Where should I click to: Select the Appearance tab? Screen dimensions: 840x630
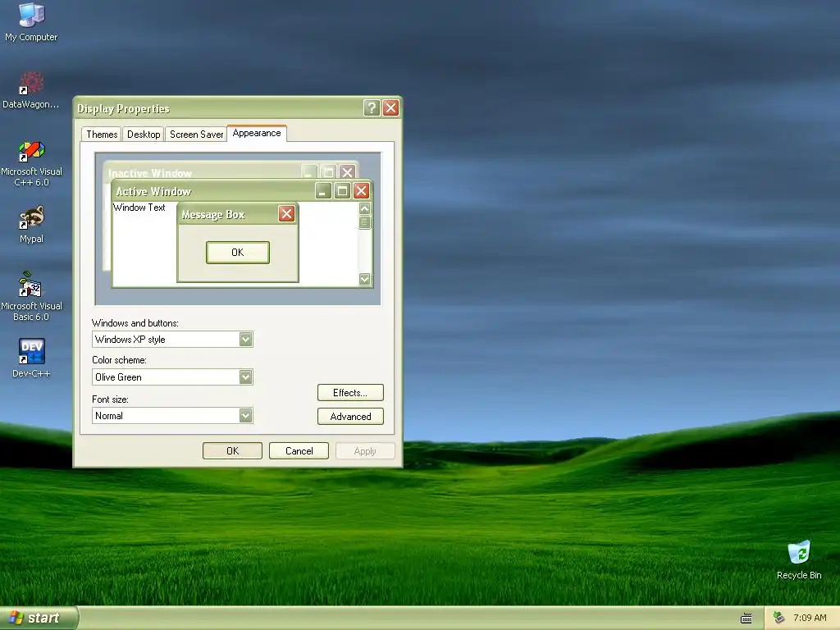257,134
